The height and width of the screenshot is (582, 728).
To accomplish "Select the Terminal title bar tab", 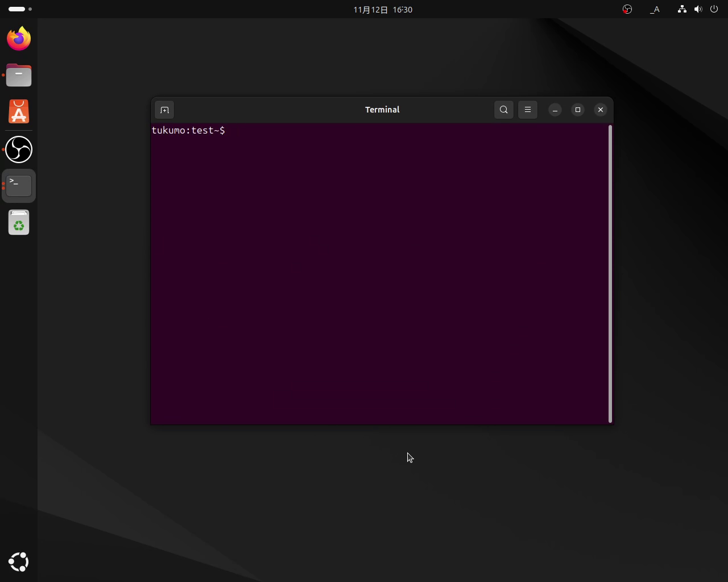I will [x=382, y=110].
